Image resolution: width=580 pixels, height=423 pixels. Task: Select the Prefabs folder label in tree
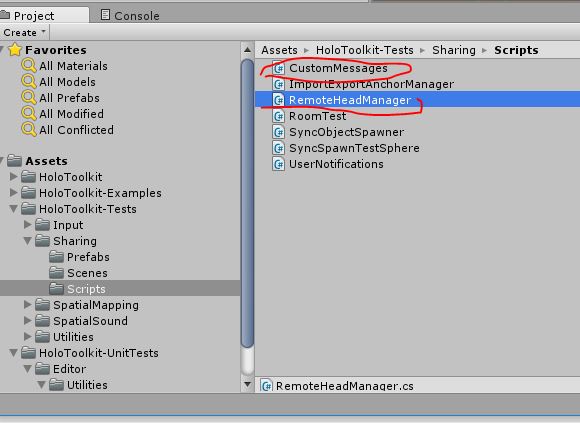(x=88, y=257)
